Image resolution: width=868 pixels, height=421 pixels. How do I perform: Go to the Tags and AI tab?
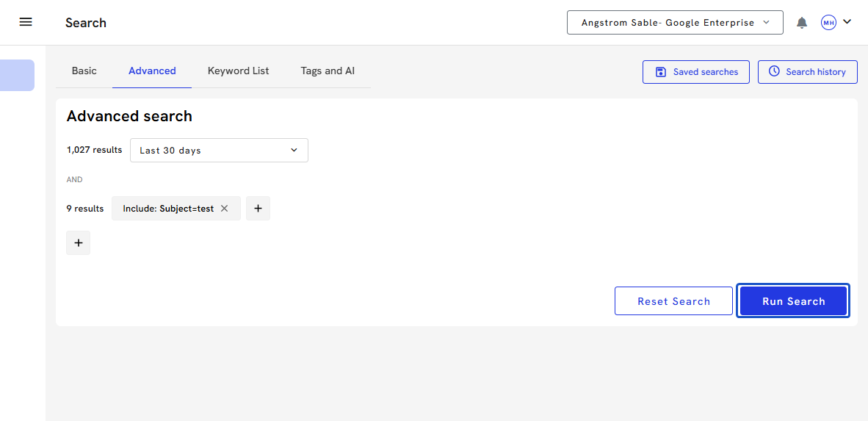point(328,71)
